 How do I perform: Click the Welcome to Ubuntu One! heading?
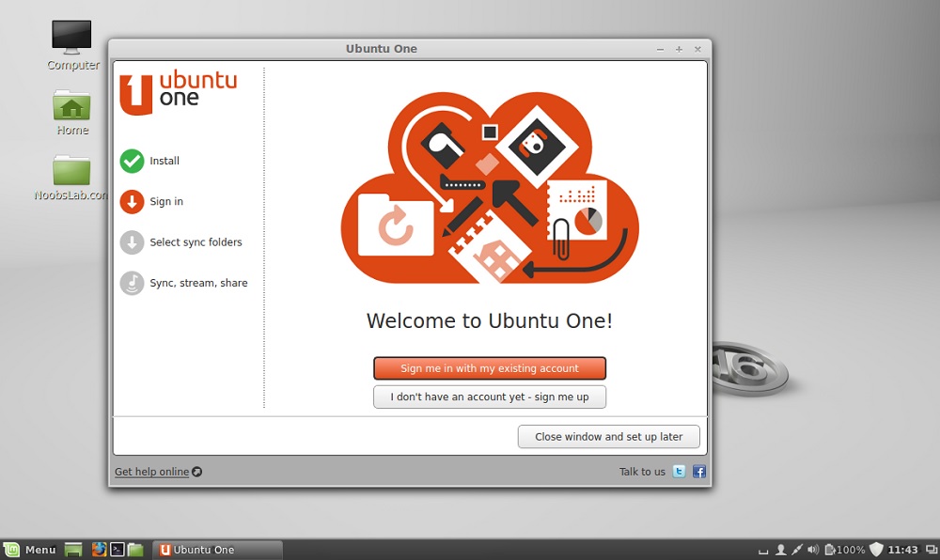click(490, 321)
